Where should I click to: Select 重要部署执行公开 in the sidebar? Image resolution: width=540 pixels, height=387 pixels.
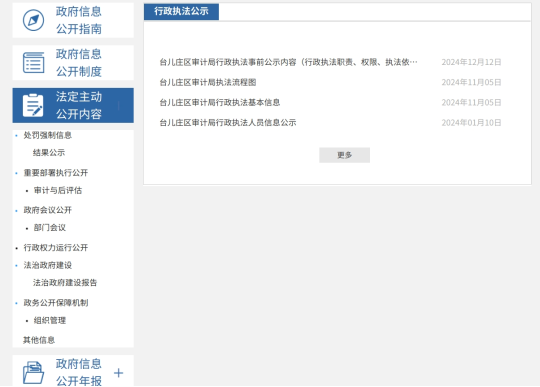56,173
